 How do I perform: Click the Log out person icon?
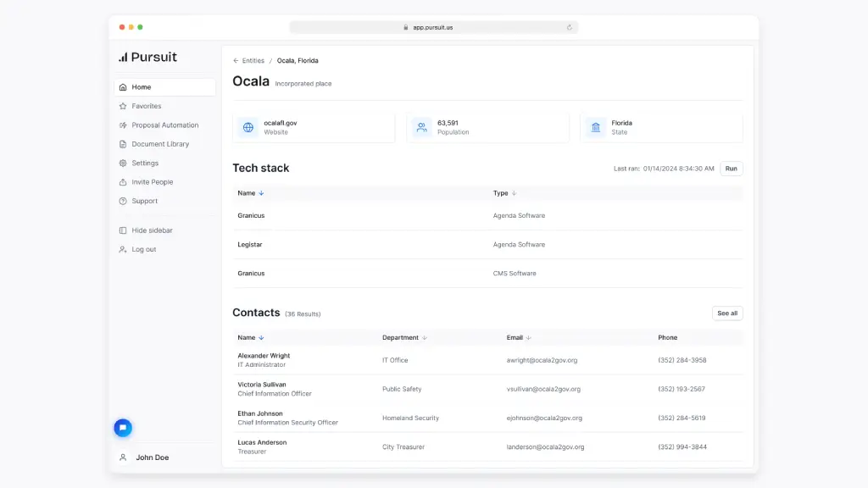click(123, 250)
